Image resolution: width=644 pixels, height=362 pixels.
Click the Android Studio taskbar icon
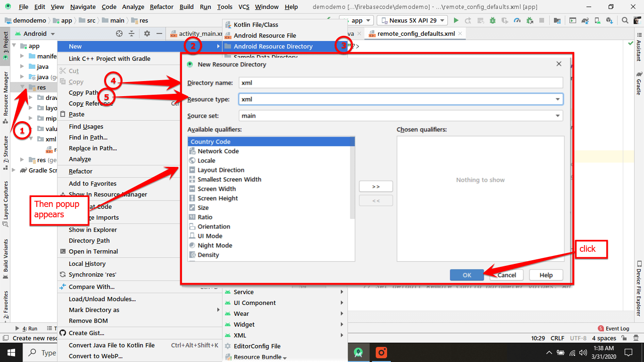[359, 352]
